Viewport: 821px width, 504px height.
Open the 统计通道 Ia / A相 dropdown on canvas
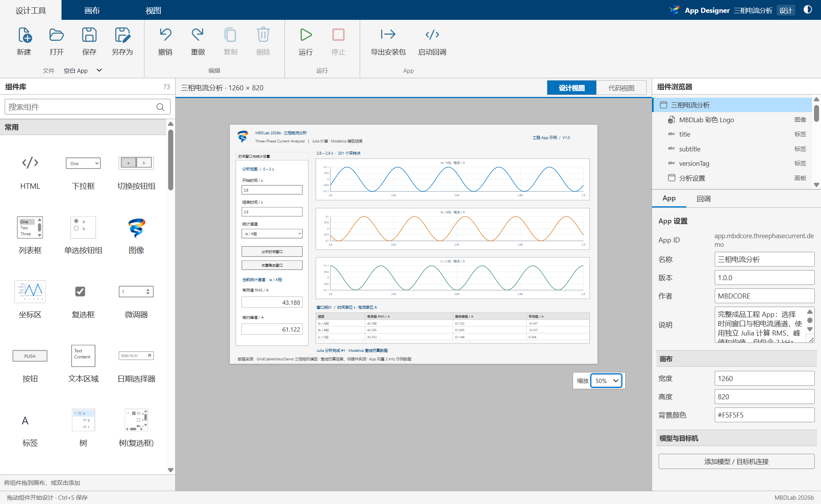(272, 234)
